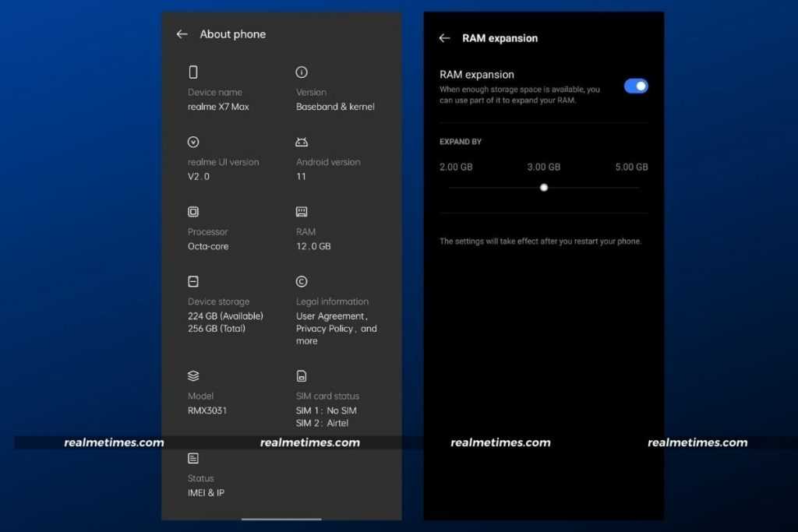Image resolution: width=798 pixels, height=532 pixels.
Task: Tap the Version info icon
Action: click(302, 72)
